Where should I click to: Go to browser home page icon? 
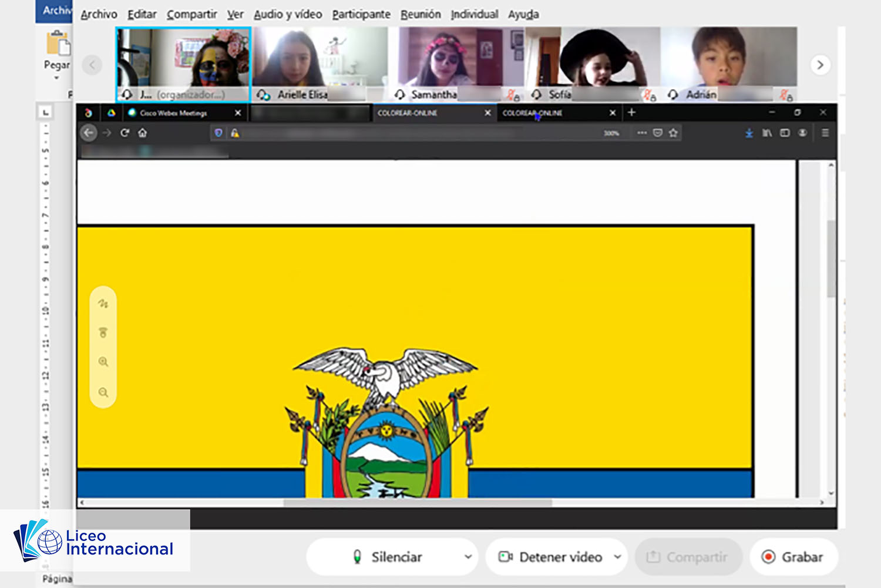tap(142, 133)
